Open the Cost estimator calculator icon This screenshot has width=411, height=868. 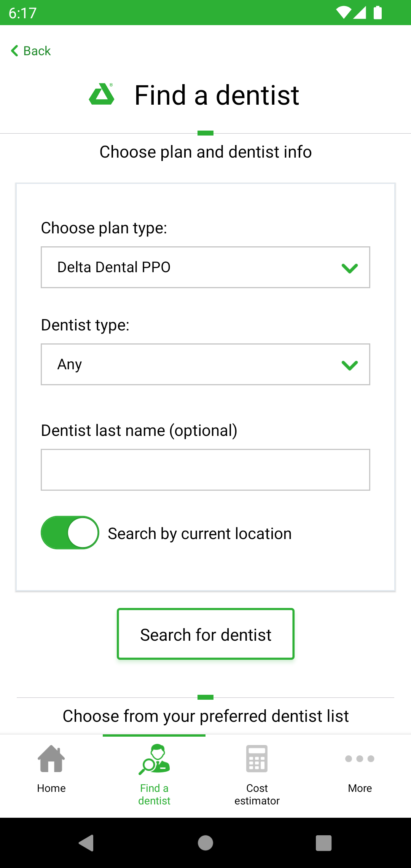pos(257,759)
